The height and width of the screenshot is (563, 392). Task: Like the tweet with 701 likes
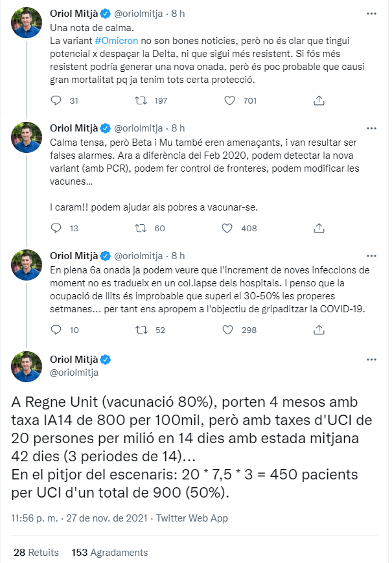tap(228, 100)
